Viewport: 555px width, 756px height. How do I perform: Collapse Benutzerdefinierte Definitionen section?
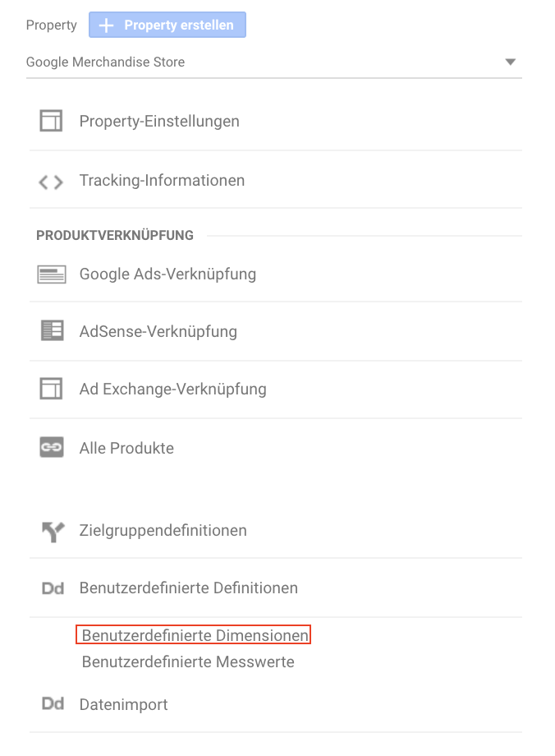coord(276,588)
